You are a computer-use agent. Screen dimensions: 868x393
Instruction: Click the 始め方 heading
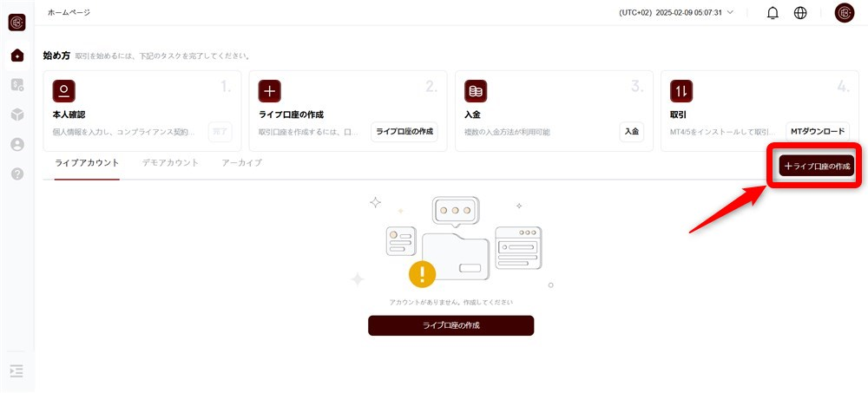coord(56,56)
